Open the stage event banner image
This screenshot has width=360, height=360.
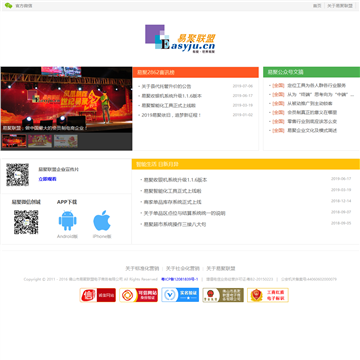(x=66, y=99)
